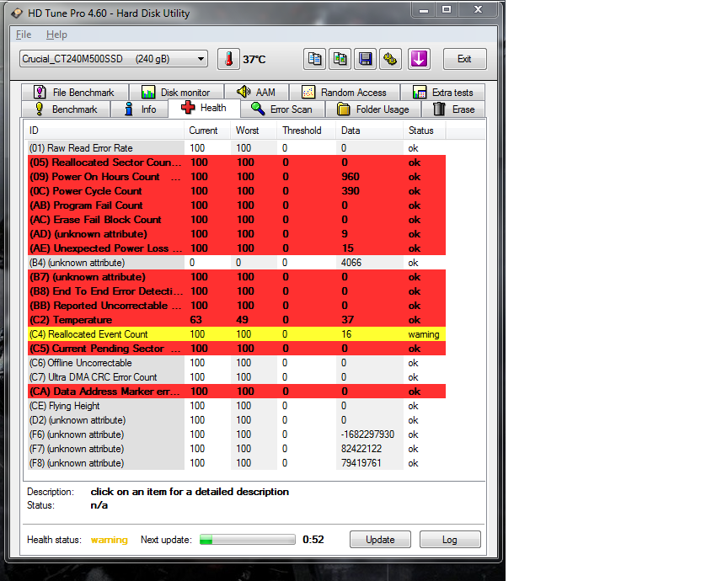Click the Benchmark lightbulb icon

40,109
